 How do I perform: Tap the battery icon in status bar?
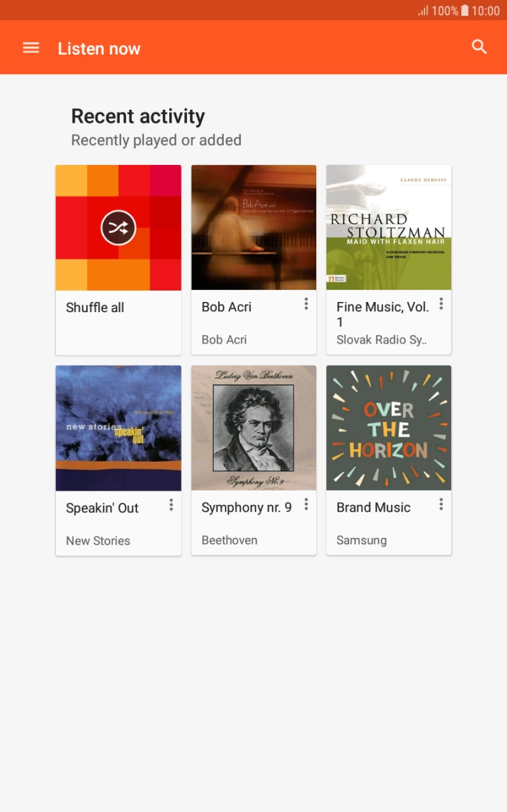click(465, 11)
